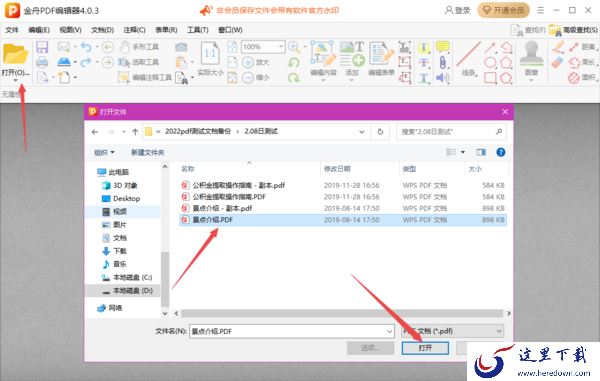Click the dialog Refresh button
Image resolution: width=600 pixels, height=381 pixels.
pyautogui.click(x=380, y=132)
